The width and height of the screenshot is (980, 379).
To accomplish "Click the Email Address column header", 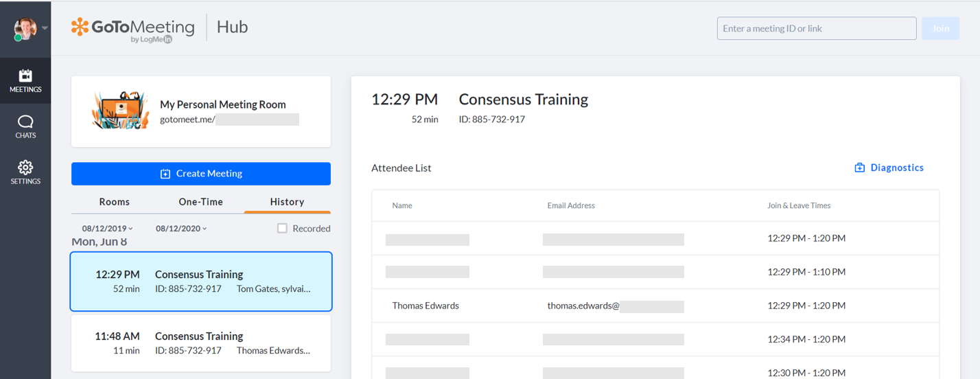I will click(571, 205).
